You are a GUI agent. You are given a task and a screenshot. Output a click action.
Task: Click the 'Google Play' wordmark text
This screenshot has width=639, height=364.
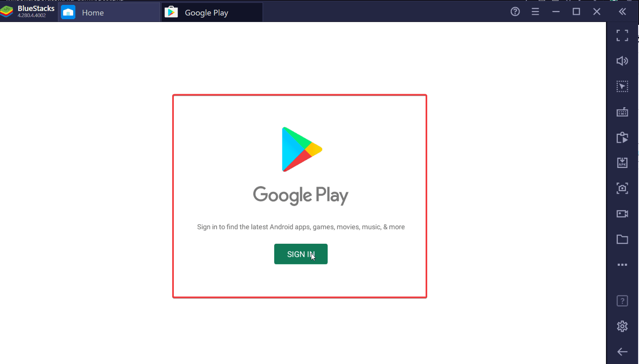point(301,196)
